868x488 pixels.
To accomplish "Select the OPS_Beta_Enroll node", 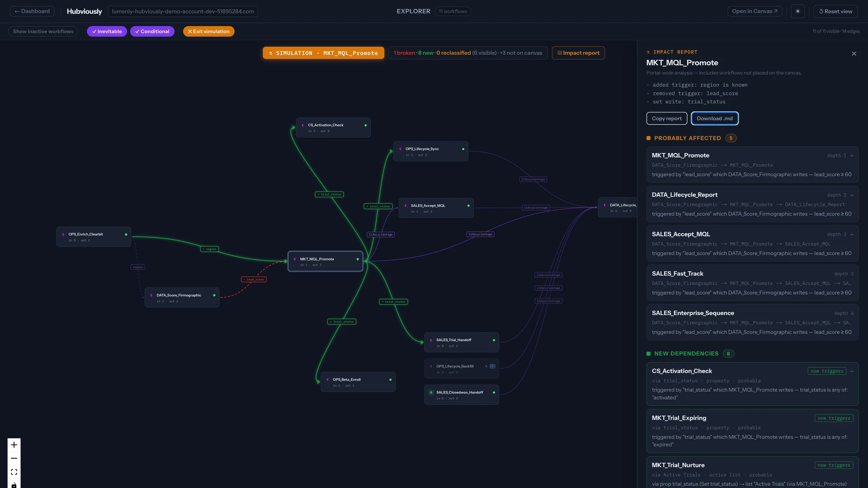I will [x=358, y=382].
